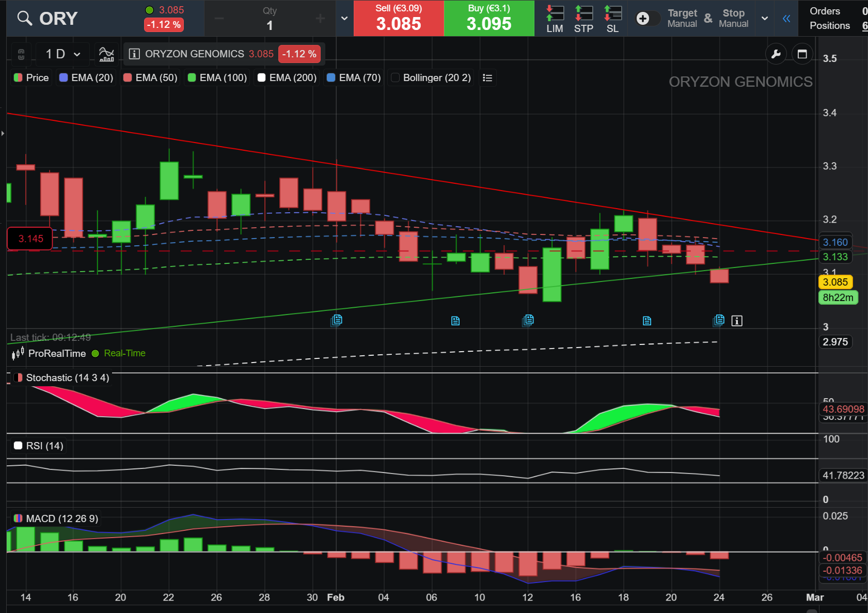Expand the quantity options dropdown arrow

tap(344, 19)
